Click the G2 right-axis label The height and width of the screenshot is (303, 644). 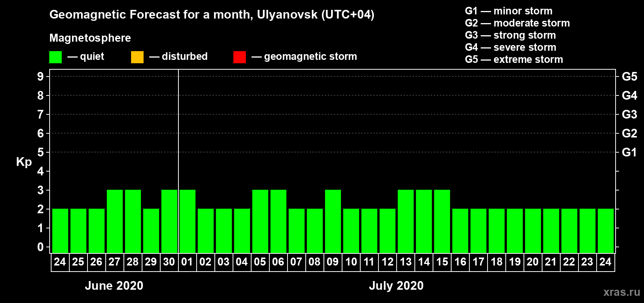(630, 133)
